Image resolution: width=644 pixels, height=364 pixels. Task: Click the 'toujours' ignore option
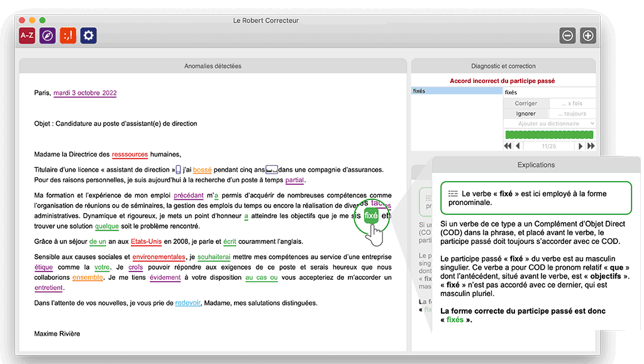[x=572, y=114]
